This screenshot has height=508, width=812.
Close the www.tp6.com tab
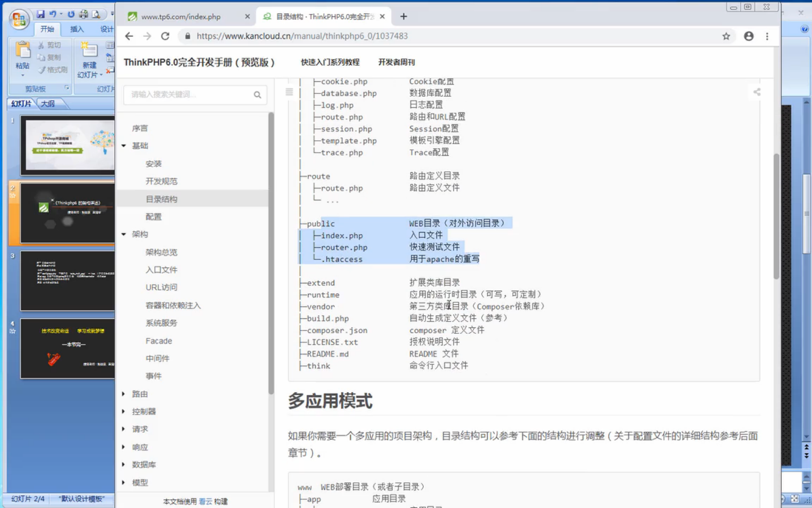pyautogui.click(x=247, y=16)
